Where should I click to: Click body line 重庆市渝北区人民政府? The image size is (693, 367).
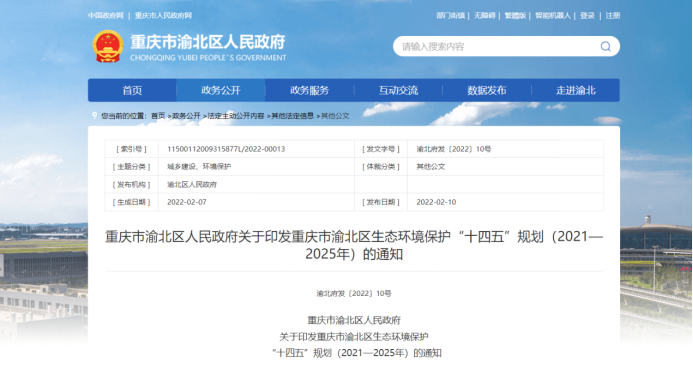pyautogui.click(x=354, y=320)
